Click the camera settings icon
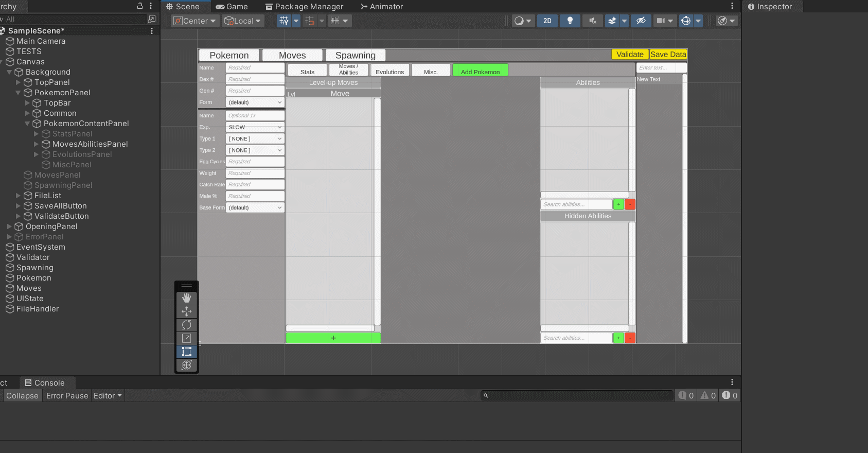 [661, 21]
